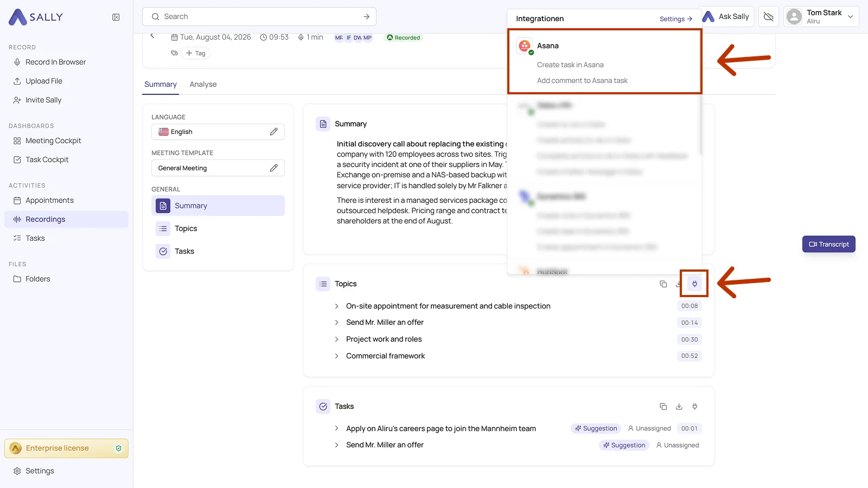Jump to timestamp 00:14
Screen dimensions: 868x488
tap(690, 323)
